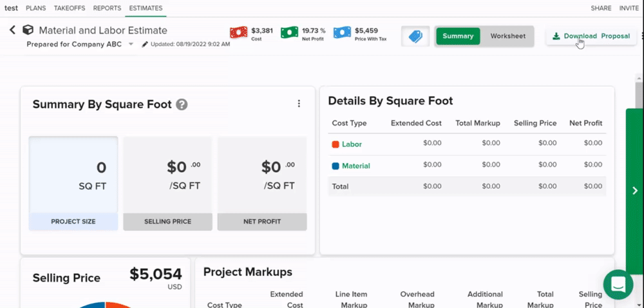Click the INVITE link
This screenshot has height=308, width=644.
pyautogui.click(x=629, y=8)
